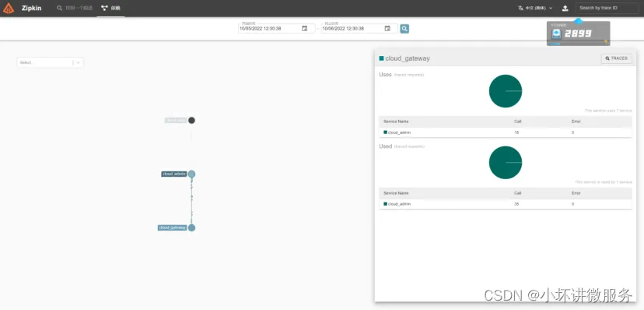Select the cloud_gateway node circle
This screenshot has width=644, height=310.
pyautogui.click(x=191, y=227)
